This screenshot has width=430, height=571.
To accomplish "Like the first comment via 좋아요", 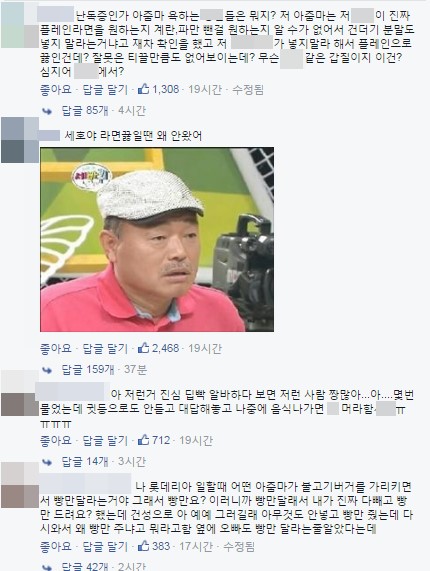I will 56,89.
